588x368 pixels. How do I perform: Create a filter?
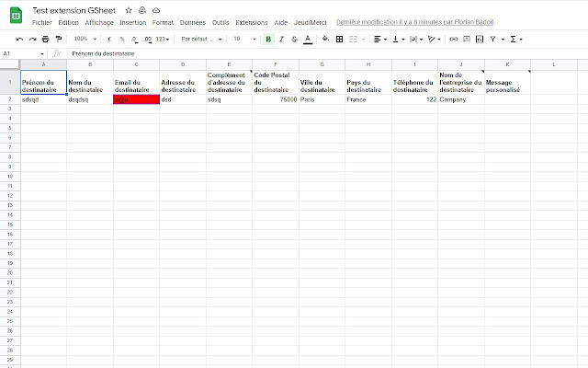(492, 39)
